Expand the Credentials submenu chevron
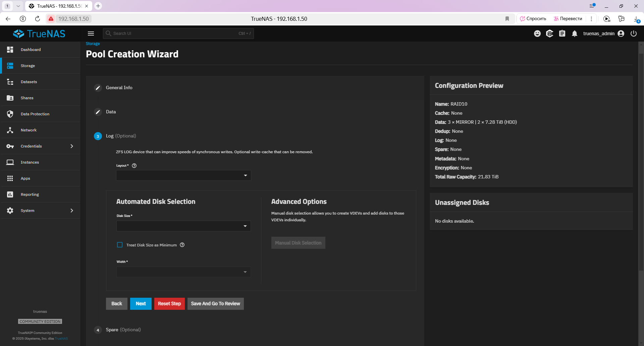Image resolution: width=644 pixels, height=346 pixels. (x=72, y=146)
